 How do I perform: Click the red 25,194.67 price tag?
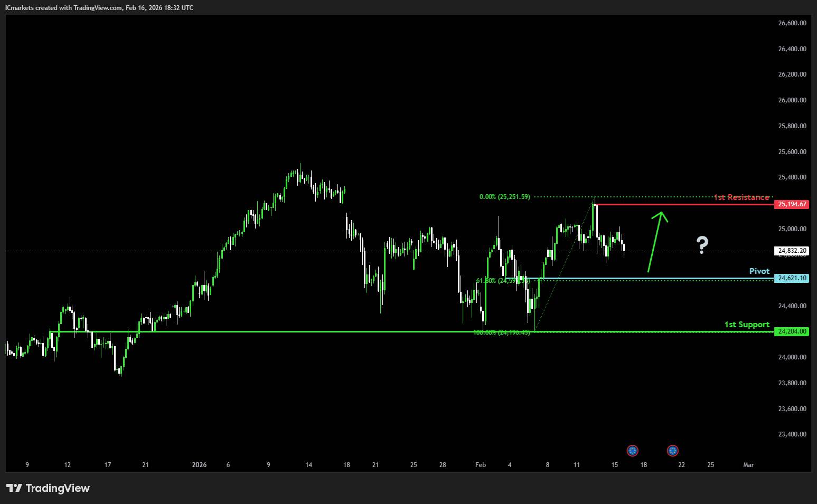791,204
